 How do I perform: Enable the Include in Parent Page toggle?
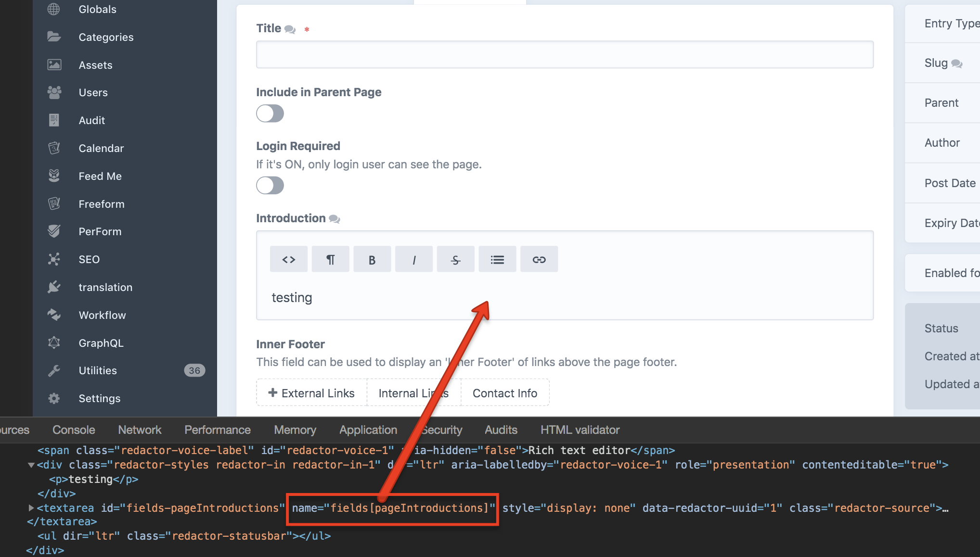point(270,114)
